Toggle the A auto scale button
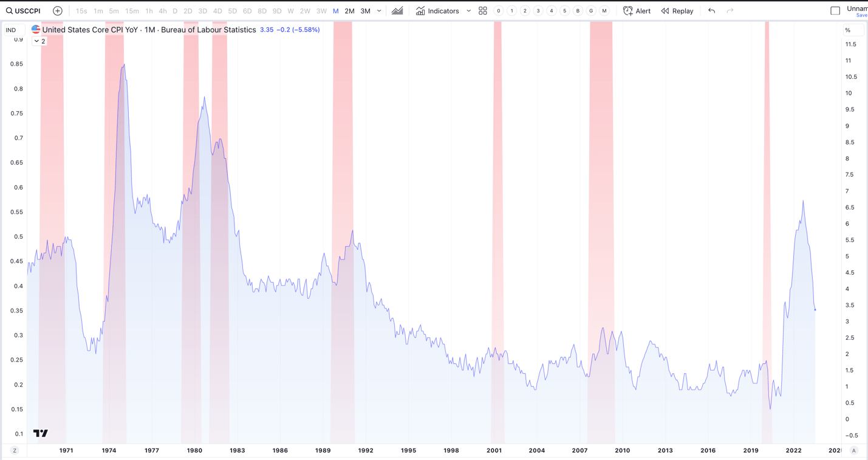The width and height of the screenshot is (868, 460). coord(854,450)
